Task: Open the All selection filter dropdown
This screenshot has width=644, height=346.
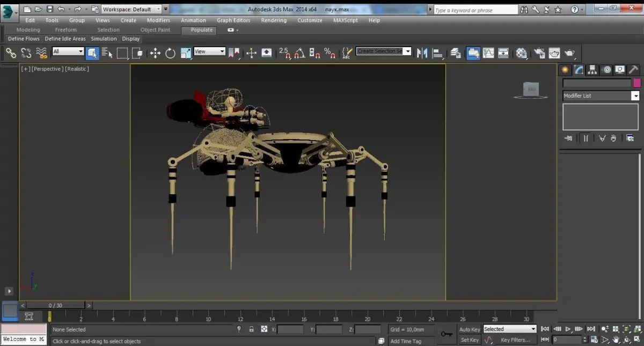Action: [68, 51]
